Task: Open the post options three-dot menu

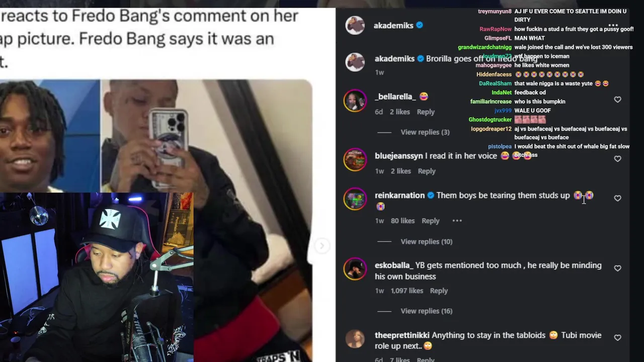Action: [613, 25]
